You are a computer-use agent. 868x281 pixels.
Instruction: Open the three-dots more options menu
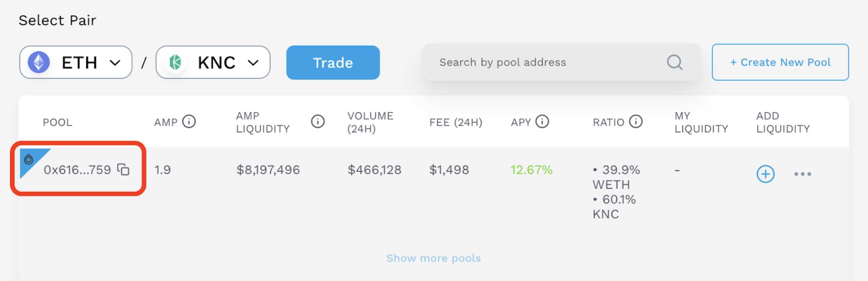pos(802,174)
